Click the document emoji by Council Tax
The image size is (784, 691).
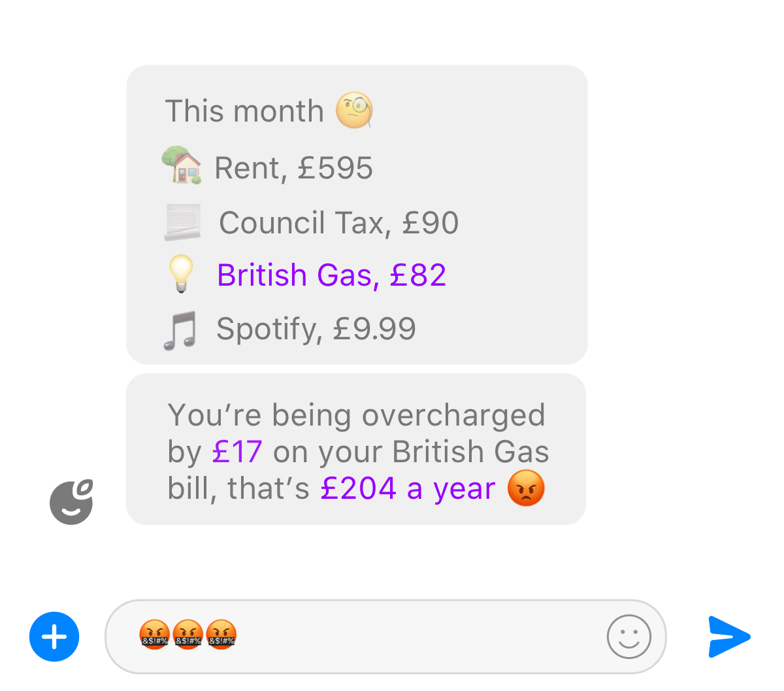click(182, 222)
